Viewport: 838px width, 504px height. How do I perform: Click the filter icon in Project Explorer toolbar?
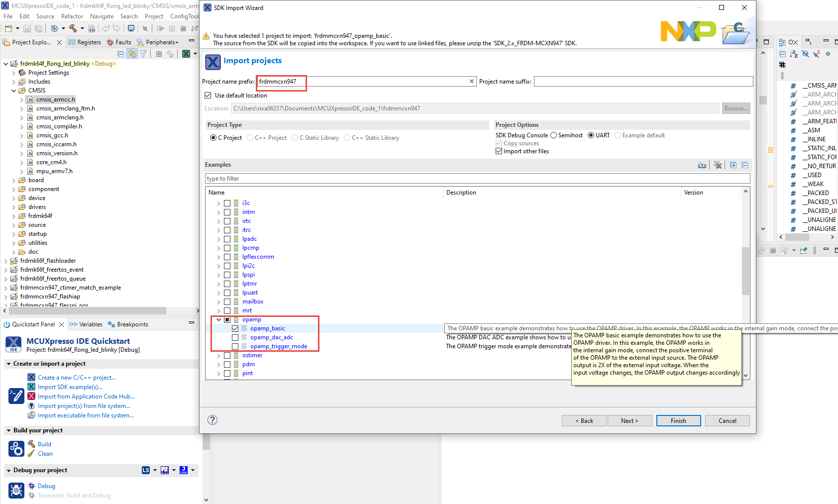pos(143,54)
